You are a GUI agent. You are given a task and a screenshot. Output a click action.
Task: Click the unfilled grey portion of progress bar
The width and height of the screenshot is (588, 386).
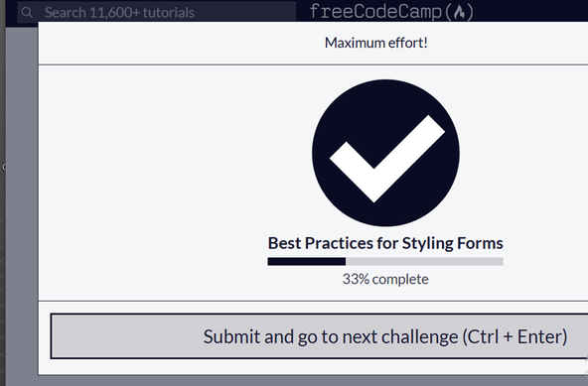424,261
